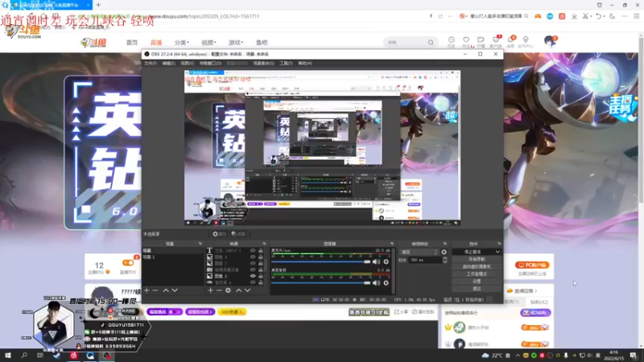Open source properties via Sources panel gear icon
Image resolution: width=644 pixels, height=362 pixels.
tap(228, 290)
